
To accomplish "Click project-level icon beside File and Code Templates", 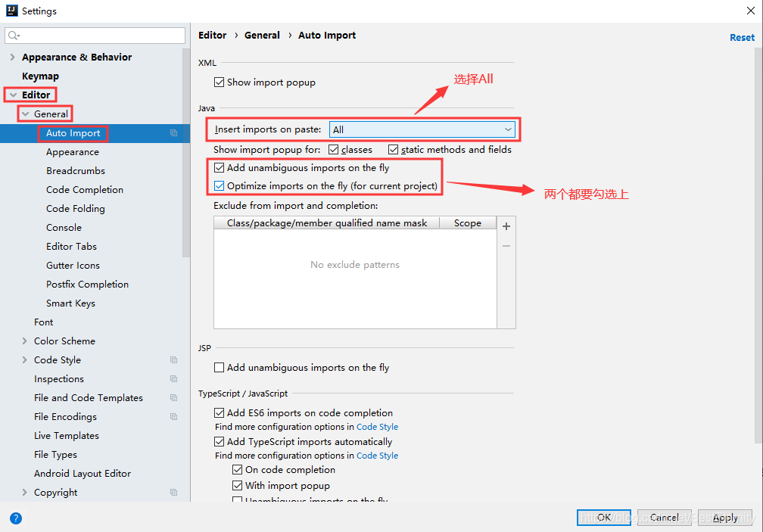I will click(x=174, y=398).
